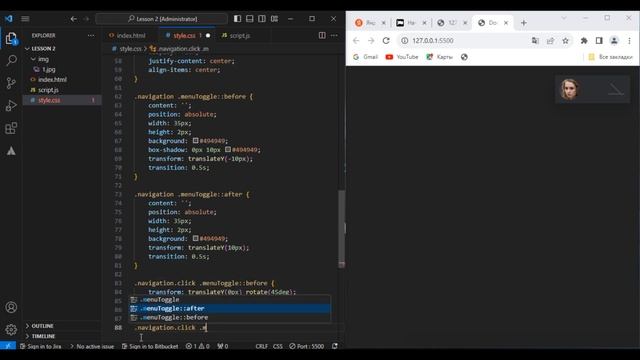Switch to the index.html editor tab

(x=131, y=36)
